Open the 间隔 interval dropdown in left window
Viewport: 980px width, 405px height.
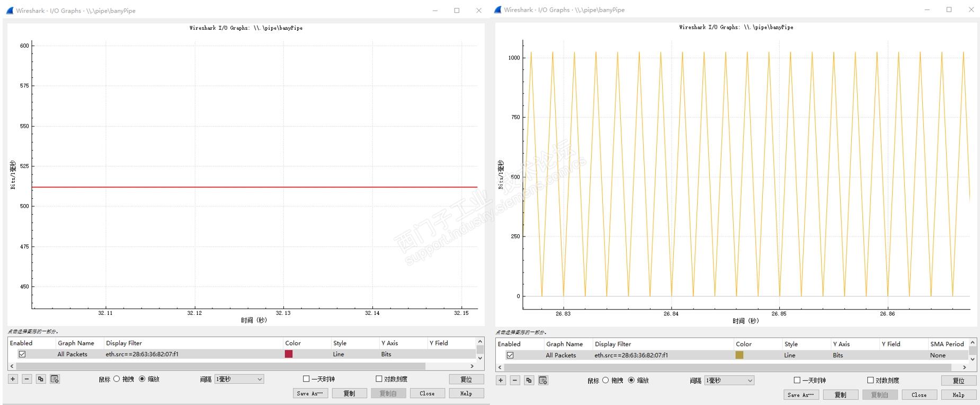[239, 379]
